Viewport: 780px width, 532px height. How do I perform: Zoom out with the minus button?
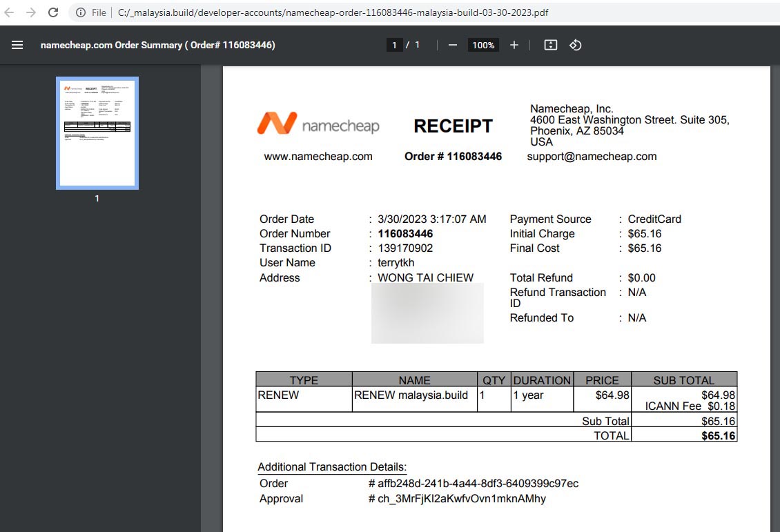tap(453, 46)
